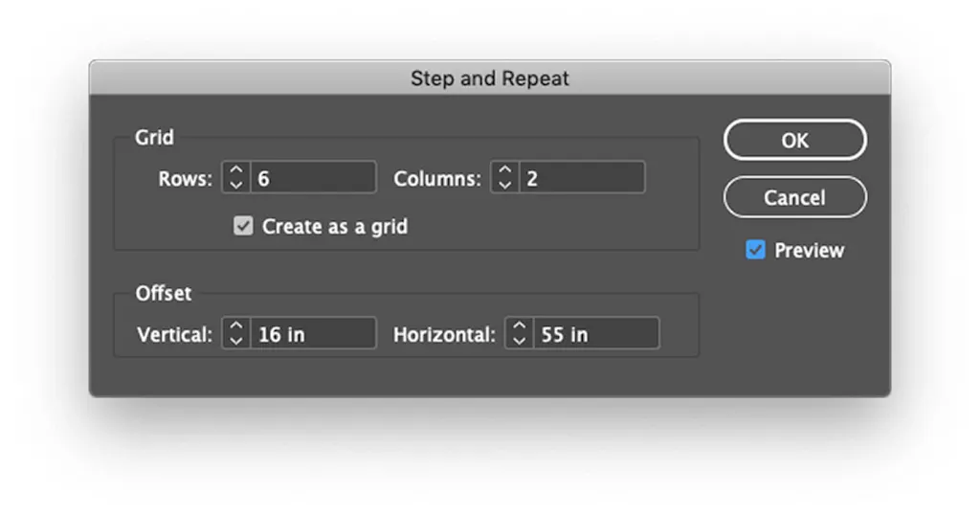The width and height of the screenshot is (980, 515).
Task: Increase Rows value with up arrow
Action: 236,171
